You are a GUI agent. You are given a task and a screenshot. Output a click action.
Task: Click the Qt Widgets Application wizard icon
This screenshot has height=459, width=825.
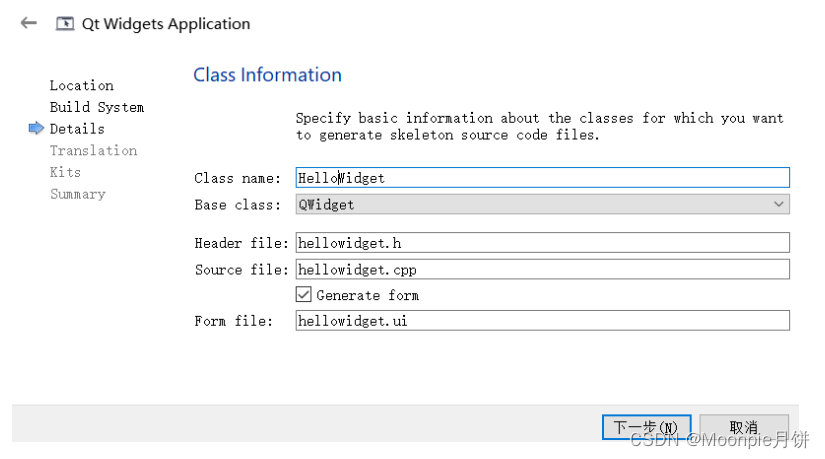tap(65, 24)
